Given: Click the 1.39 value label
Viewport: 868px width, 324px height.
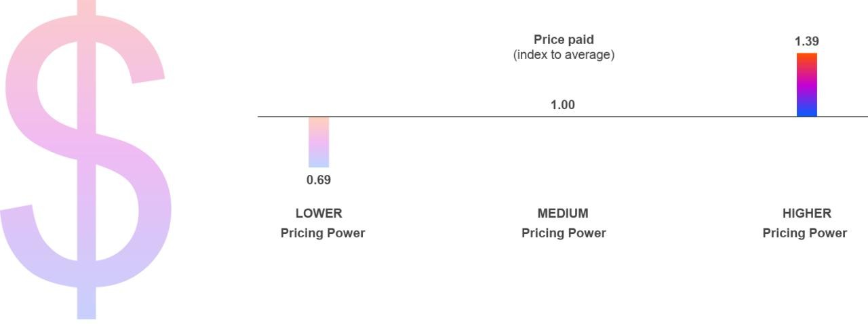Looking at the screenshot, I should coord(807,41).
